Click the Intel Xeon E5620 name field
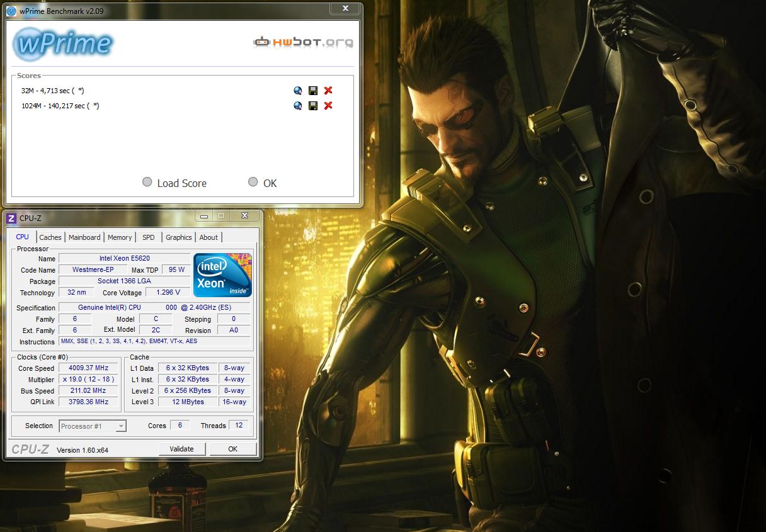 point(124,259)
